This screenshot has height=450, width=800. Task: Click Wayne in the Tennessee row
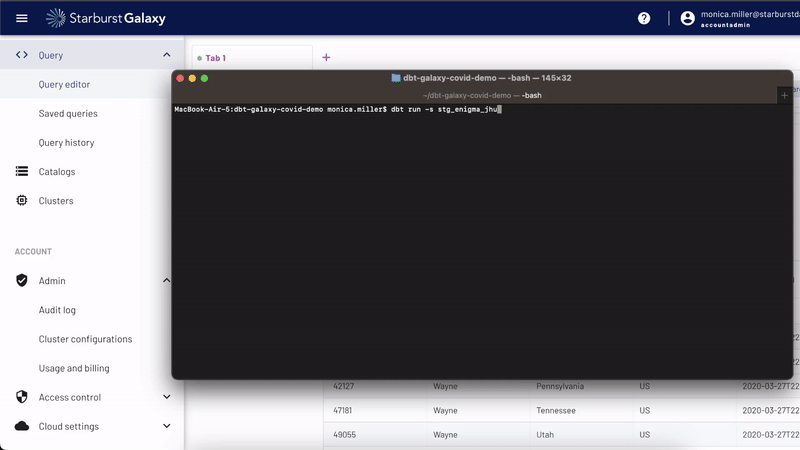[445, 410]
